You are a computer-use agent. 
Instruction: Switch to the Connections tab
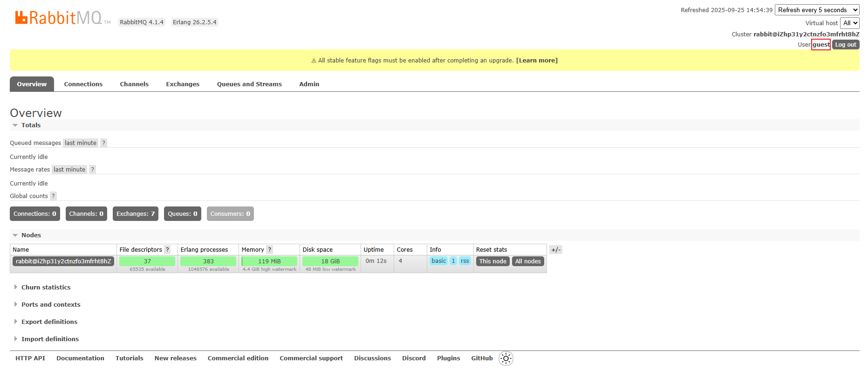pyautogui.click(x=83, y=84)
